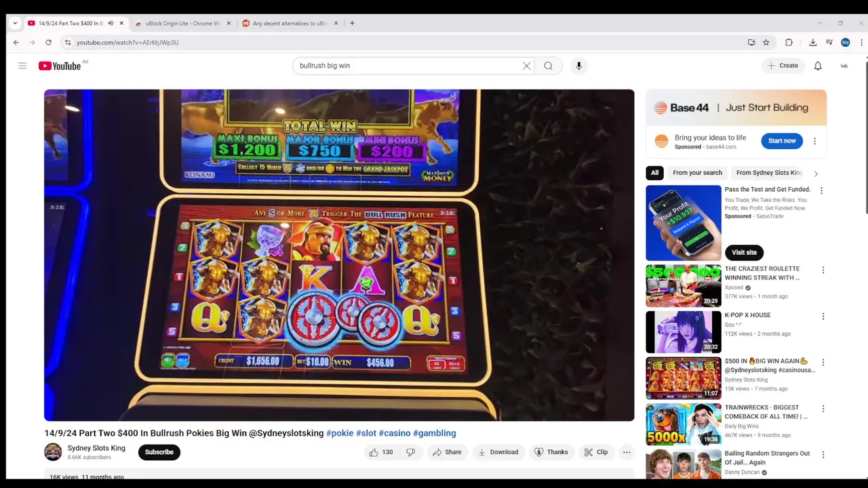868x488 pixels.
Task: Open Chrome three-dot menu
Action: coord(861,42)
